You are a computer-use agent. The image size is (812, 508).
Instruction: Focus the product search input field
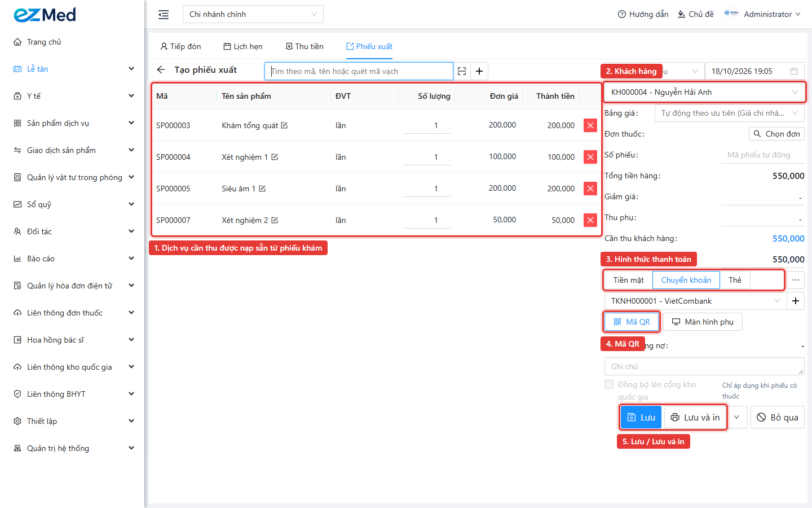coord(359,71)
